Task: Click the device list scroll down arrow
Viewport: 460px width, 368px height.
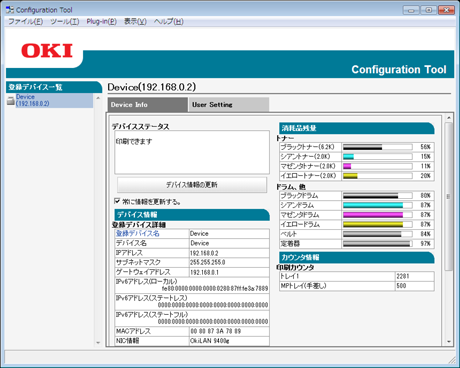Action: (98, 342)
